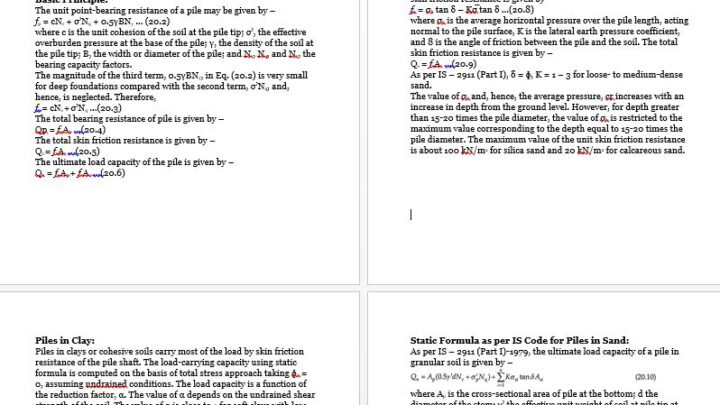The image size is (720, 405).
Task: Click line 'The unit point-bearing resistance of a pile'
Action: 155,10
